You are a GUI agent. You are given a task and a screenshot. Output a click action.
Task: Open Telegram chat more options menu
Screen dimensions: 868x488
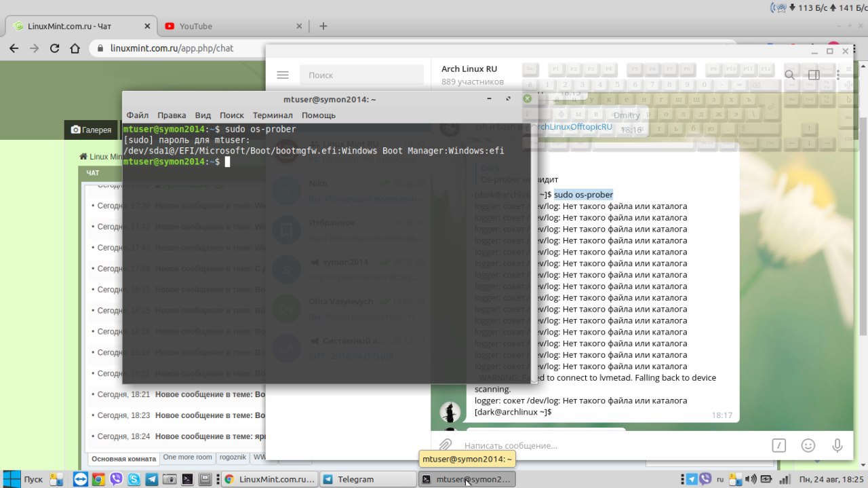[x=838, y=75]
